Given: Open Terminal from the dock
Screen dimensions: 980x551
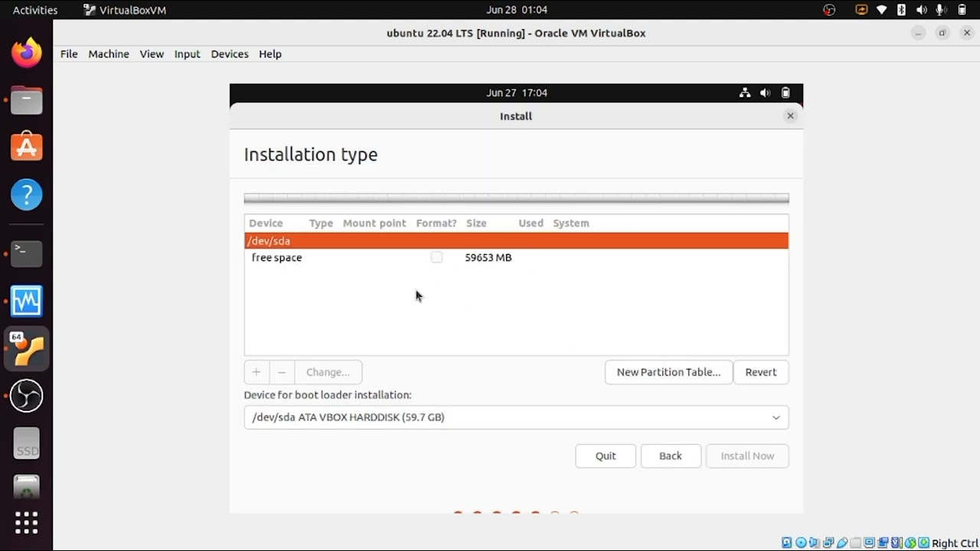Looking at the screenshot, I should (x=27, y=253).
